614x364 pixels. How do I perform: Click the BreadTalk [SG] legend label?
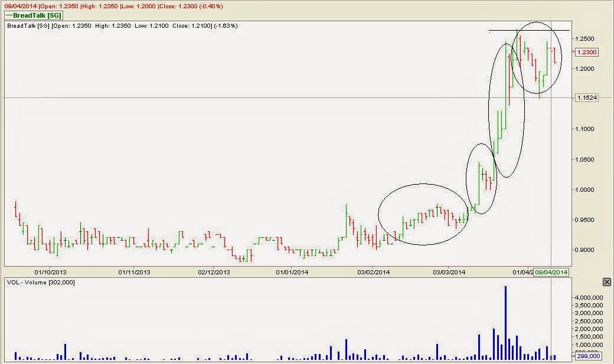point(34,15)
